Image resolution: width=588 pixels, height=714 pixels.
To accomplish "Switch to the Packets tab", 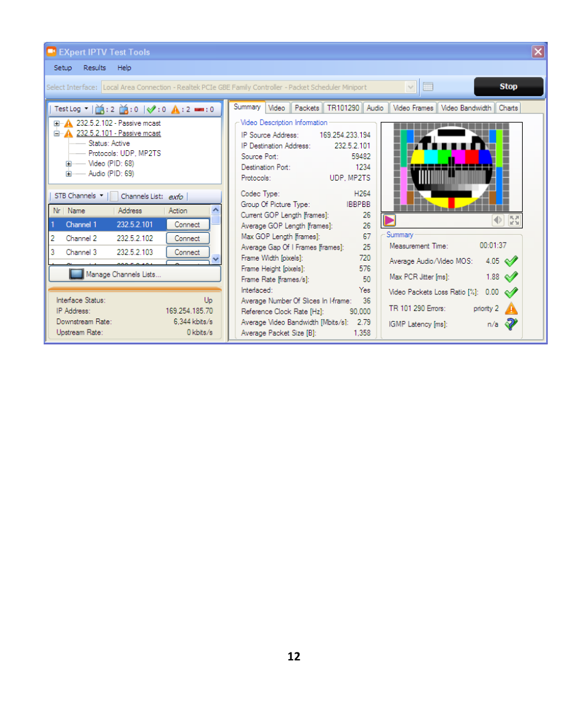I will pyautogui.click(x=306, y=108).
